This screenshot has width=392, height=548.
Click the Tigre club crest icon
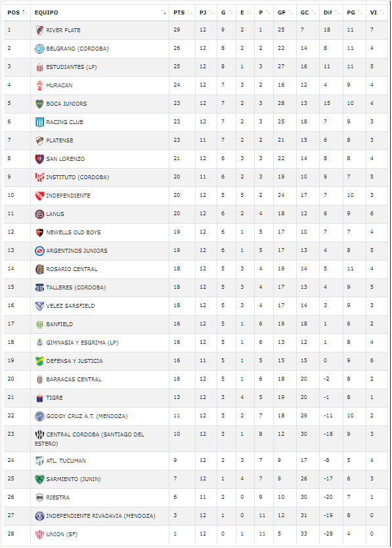click(39, 398)
